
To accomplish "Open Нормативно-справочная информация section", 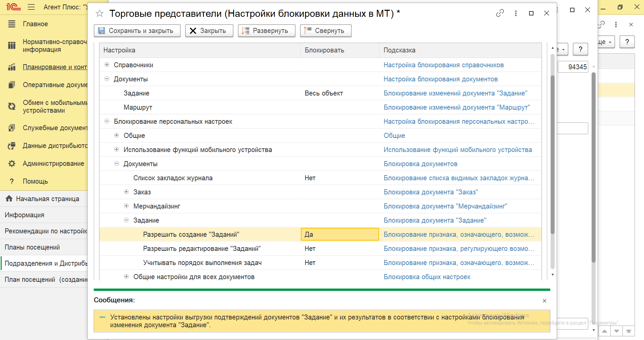I will point(55,45).
